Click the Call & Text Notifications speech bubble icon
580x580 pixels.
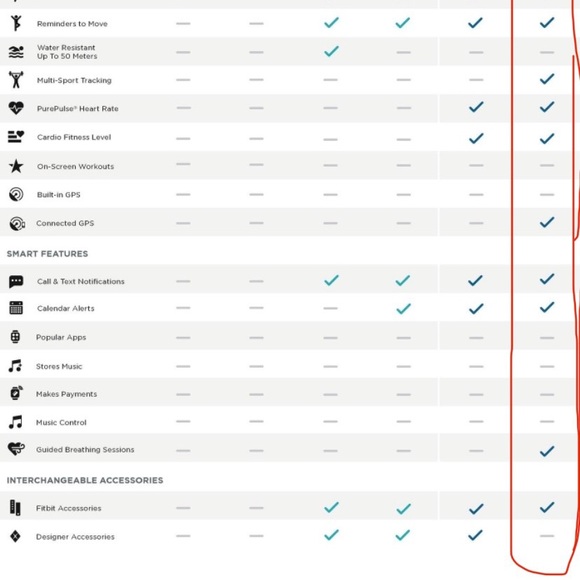pyautogui.click(x=16, y=281)
